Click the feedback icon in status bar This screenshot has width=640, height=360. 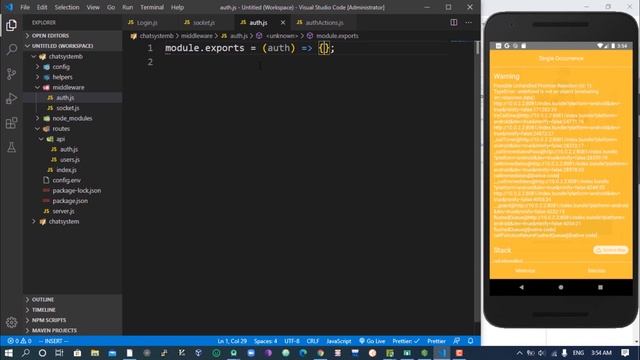pyautogui.click(x=457, y=341)
